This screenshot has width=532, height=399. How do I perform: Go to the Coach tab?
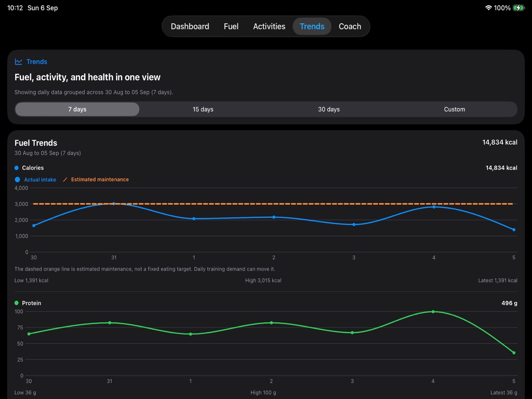pyautogui.click(x=350, y=26)
